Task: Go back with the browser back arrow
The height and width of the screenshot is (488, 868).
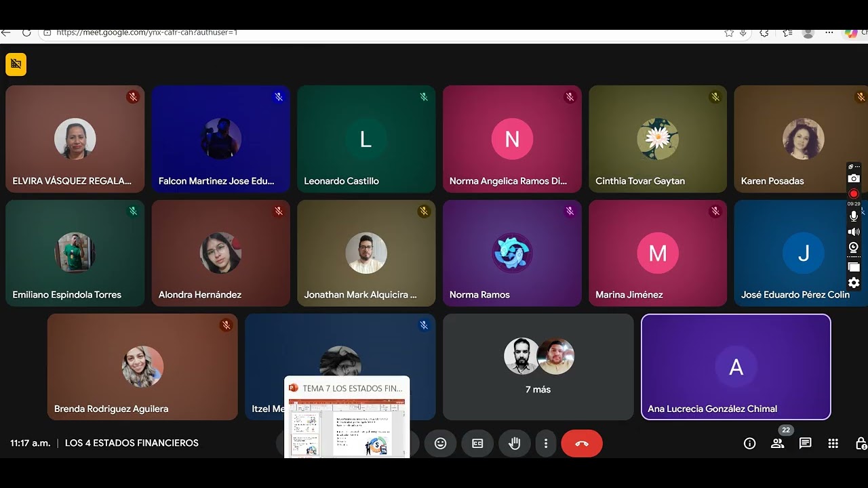Action: coord(5,32)
